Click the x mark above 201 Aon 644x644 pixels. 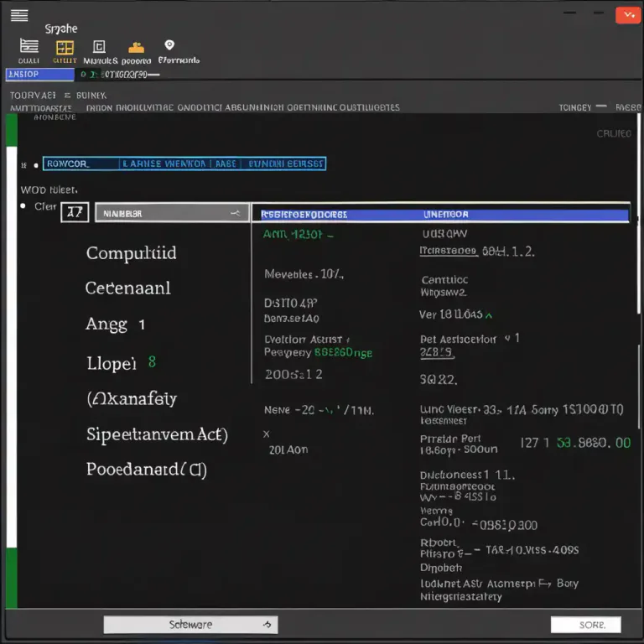click(267, 434)
